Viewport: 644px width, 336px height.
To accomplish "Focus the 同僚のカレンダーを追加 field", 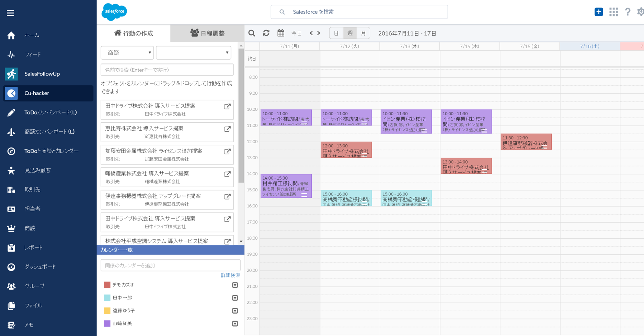I will (x=171, y=265).
